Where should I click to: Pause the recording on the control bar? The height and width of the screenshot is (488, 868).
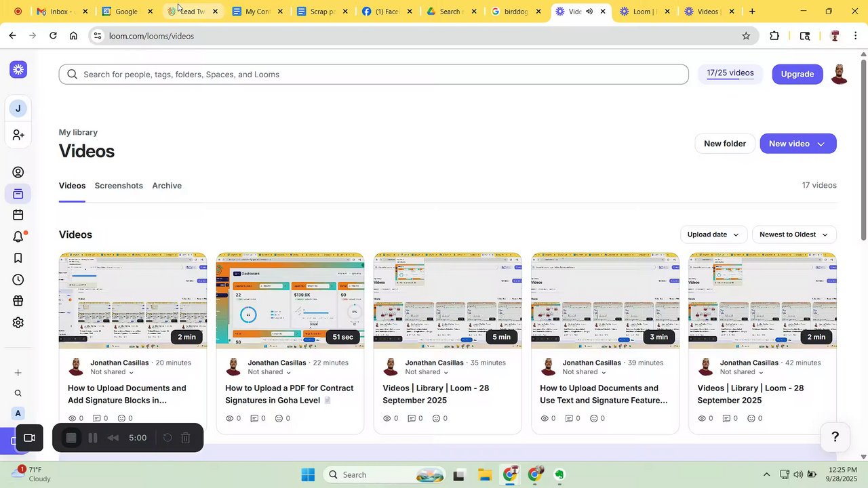click(94, 438)
